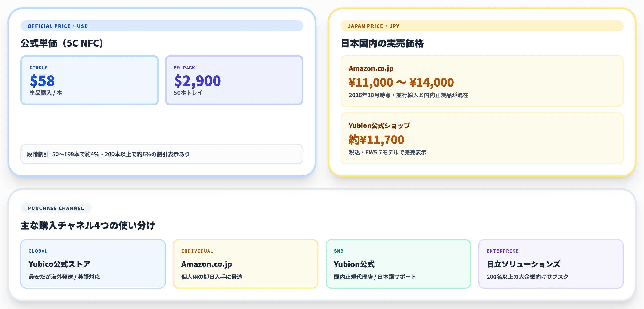Open the 日立ソリューションズ channel card title
The height and width of the screenshot is (309, 644).
(x=523, y=264)
